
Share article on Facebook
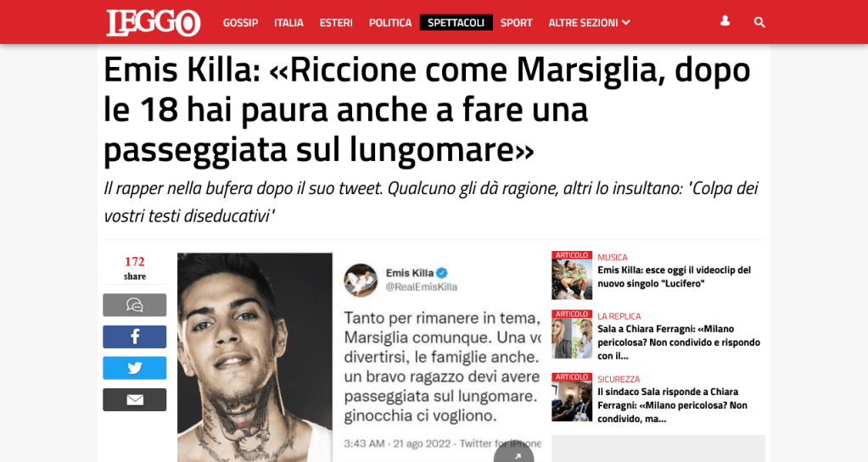(x=135, y=337)
